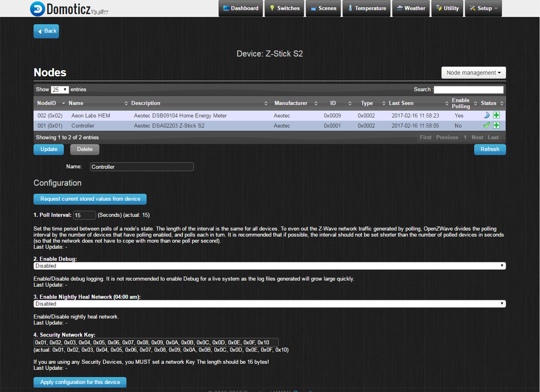Click the green plus icon in Controller row
This screenshot has width=540, height=392.
(x=496, y=126)
